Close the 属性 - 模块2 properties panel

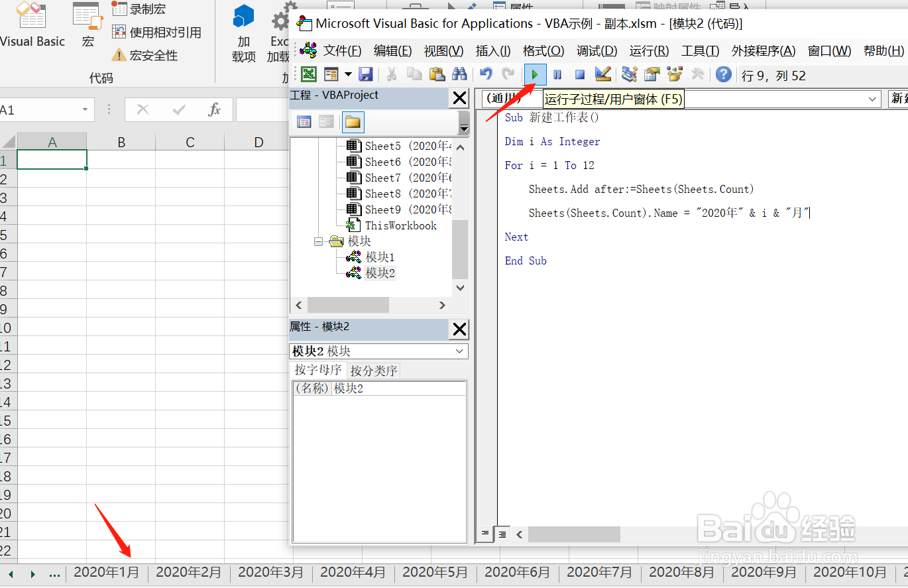(x=459, y=329)
